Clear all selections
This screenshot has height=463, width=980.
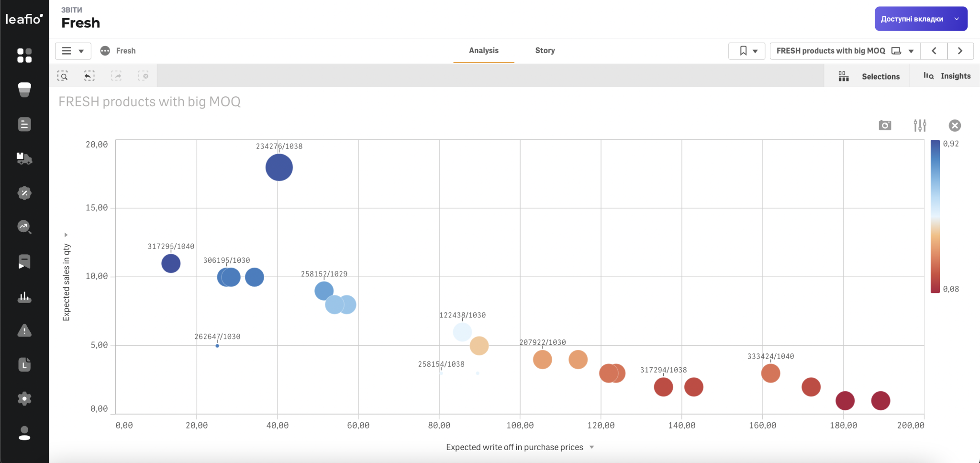[143, 76]
